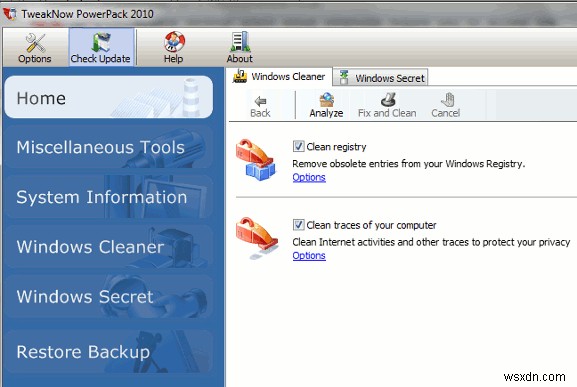Click the Fix and Clean icon
Screen dimensions: 577x387
tap(387, 100)
